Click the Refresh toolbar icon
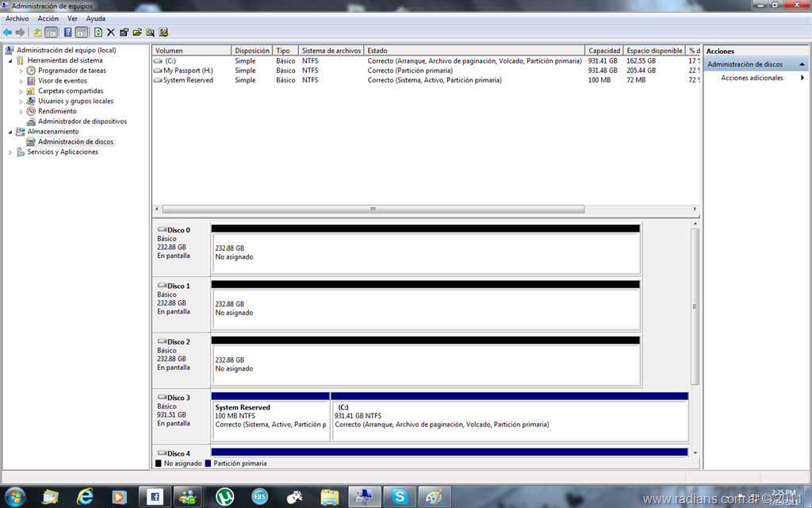The width and height of the screenshot is (812, 508). point(98,33)
